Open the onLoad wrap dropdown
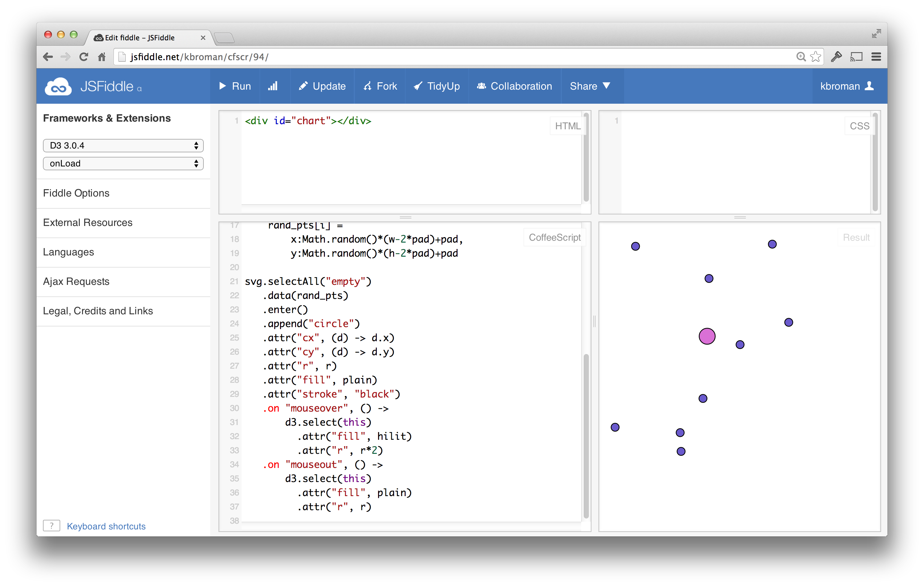This screenshot has width=924, height=587. 123,164
